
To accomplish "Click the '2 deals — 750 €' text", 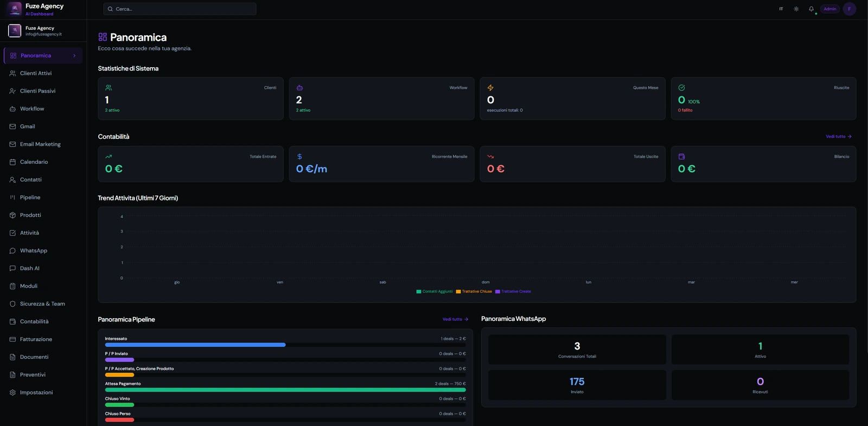I will click(x=450, y=384).
